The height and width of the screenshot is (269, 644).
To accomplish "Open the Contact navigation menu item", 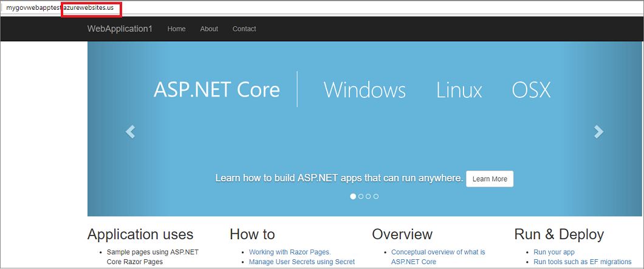I will click(x=244, y=29).
